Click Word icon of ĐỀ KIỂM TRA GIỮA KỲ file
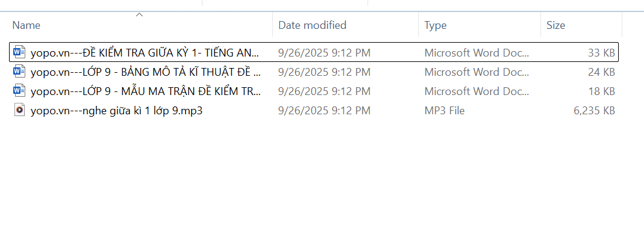 click(19, 52)
